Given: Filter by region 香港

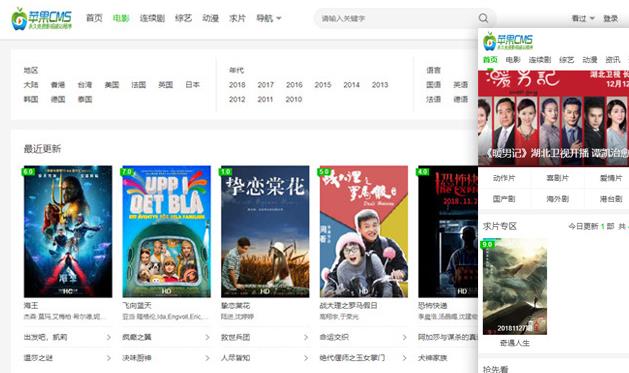Looking at the screenshot, I should [58, 85].
